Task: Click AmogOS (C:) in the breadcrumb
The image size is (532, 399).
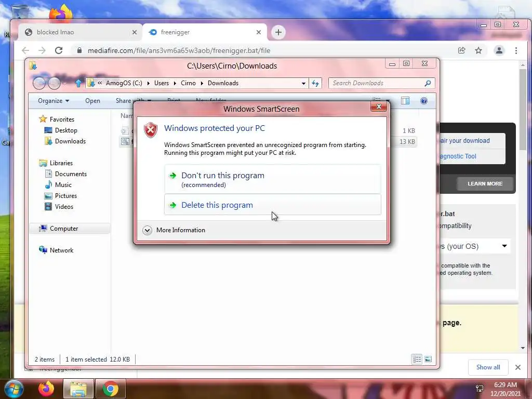Action: coord(124,83)
